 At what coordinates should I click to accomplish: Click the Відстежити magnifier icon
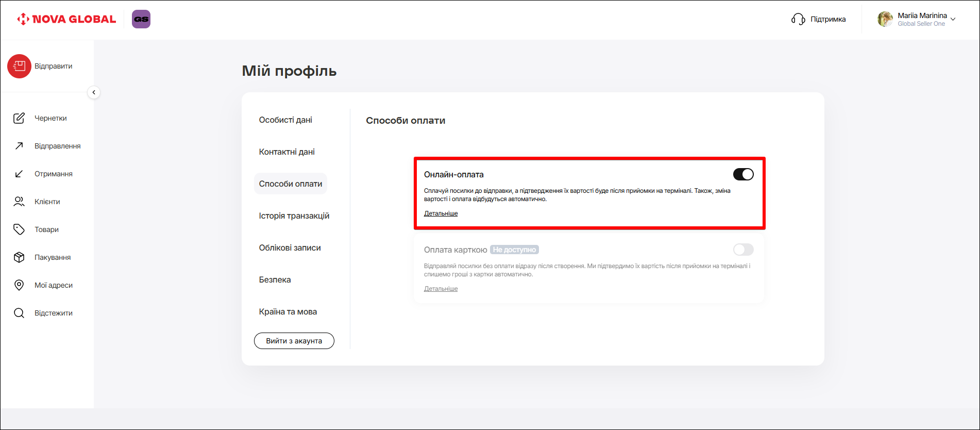point(19,313)
